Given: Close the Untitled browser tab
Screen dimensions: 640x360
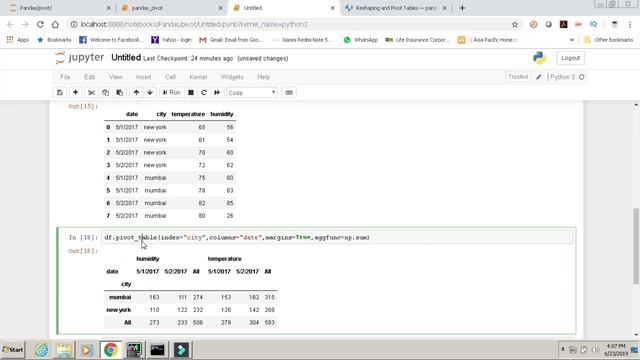Looking at the screenshot, I should (x=332, y=8).
